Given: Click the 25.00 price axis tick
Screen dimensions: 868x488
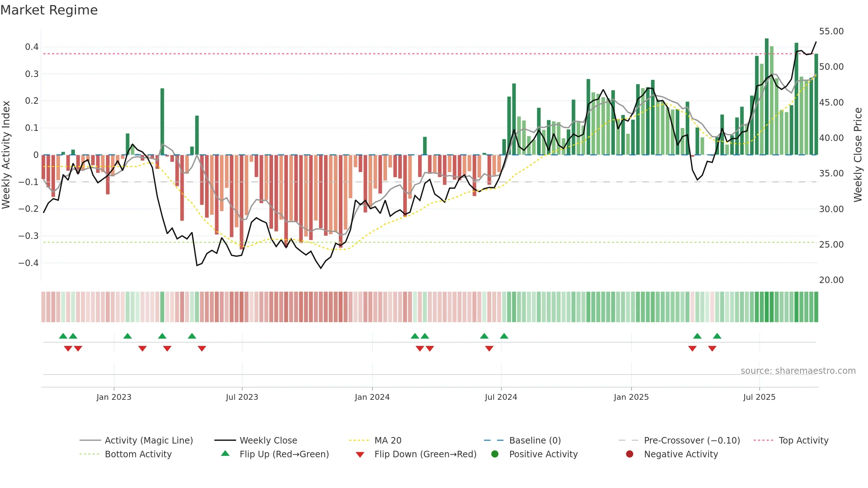Looking at the screenshot, I should click(x=831, y=245).
